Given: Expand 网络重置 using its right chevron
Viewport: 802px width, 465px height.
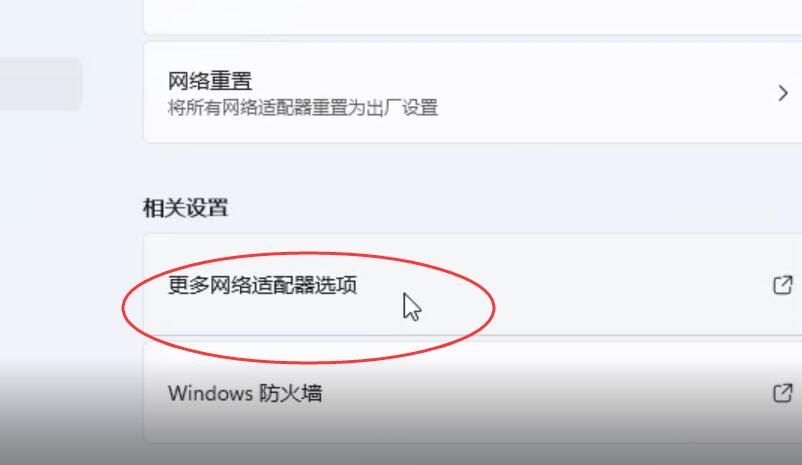Looking at the screenshot, I should coord(783,93).
